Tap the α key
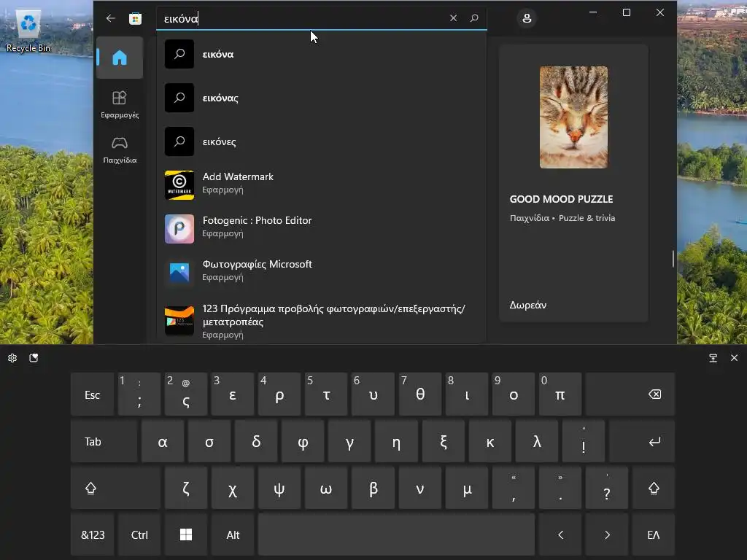747x560 pixels. click(x=163, y=441)
